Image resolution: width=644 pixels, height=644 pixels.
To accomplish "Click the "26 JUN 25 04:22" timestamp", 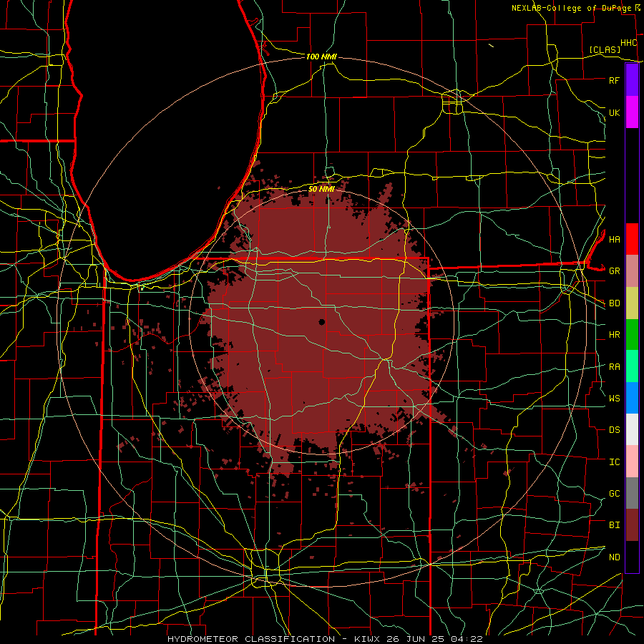I will (434, 639).
